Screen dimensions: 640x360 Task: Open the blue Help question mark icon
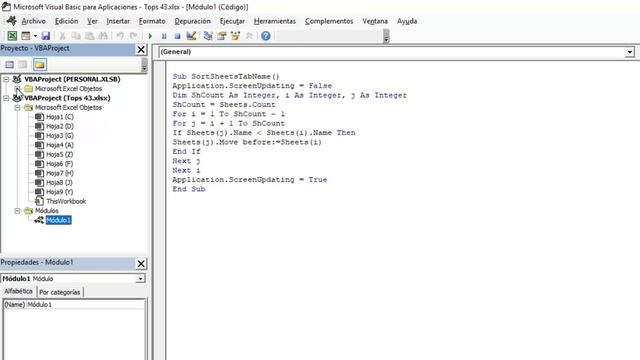point(266,36)
